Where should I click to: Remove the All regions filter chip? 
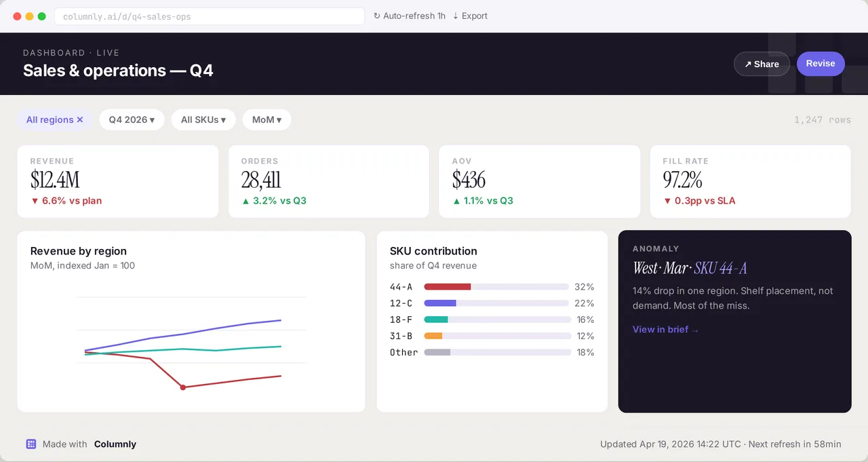click(79, 119)
